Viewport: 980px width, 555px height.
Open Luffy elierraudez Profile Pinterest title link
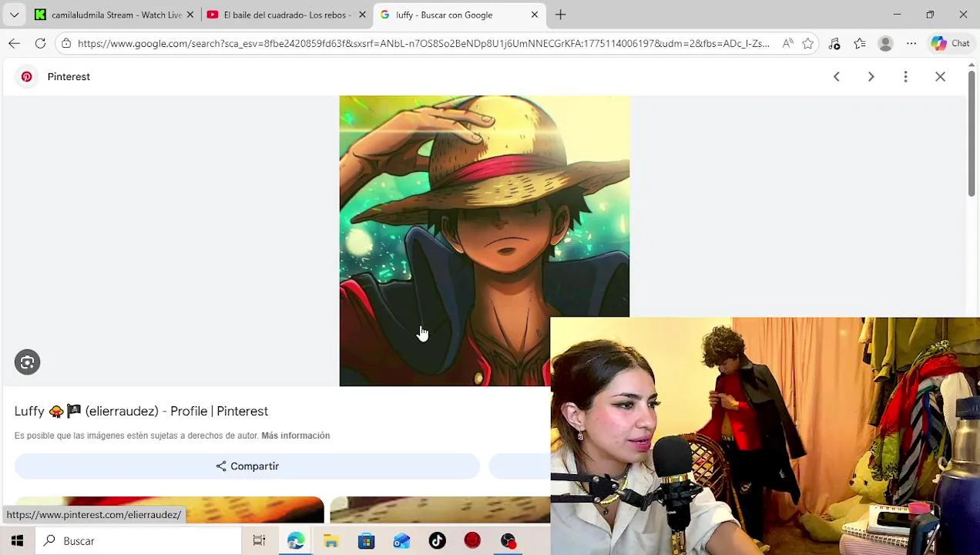tap(141, 412)
